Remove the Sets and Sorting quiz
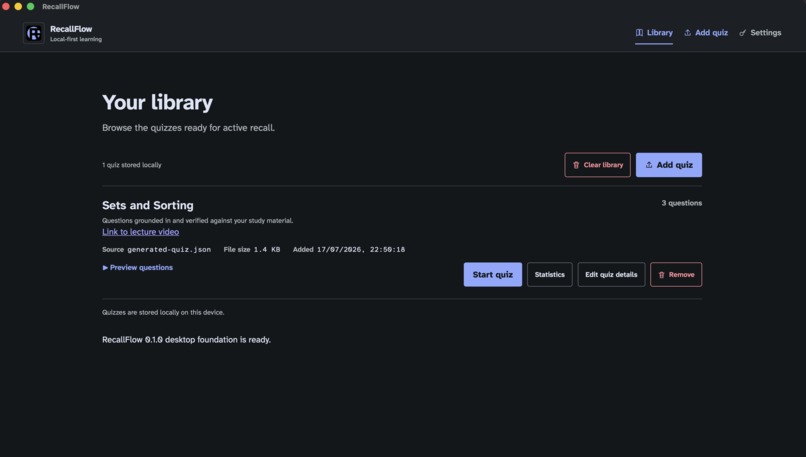 676,275
